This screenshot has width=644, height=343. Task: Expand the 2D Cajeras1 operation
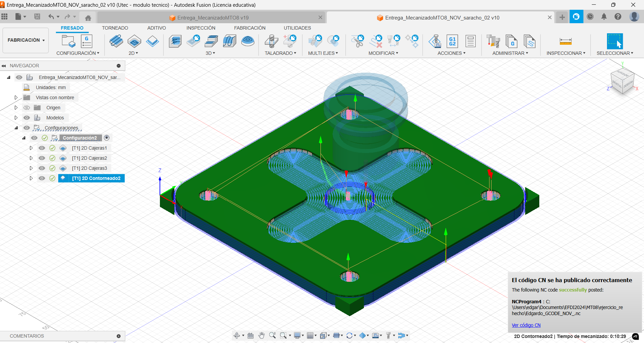pos(31,148)
